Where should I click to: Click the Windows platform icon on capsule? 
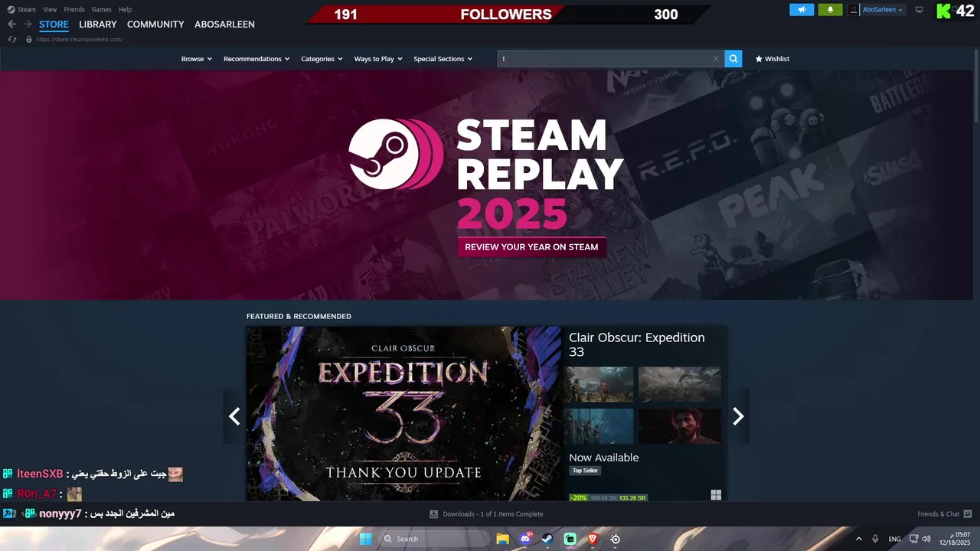(716, 495)
